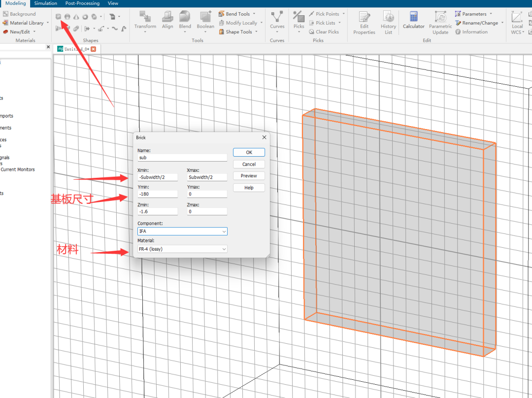This screenshot has width=532, height=398.
Task: Click the wavy curve shape icon
Action: [115, 29]
